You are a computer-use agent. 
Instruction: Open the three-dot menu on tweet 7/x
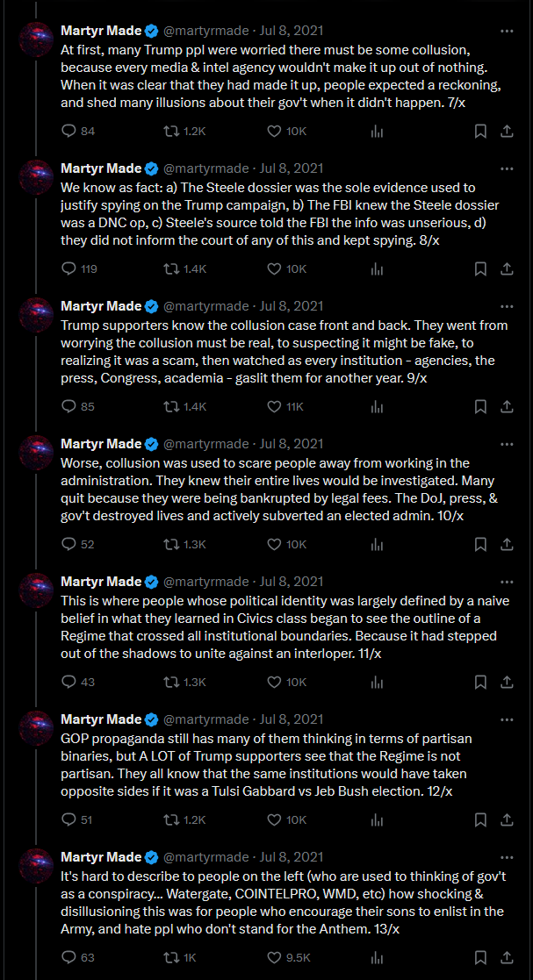508,30
